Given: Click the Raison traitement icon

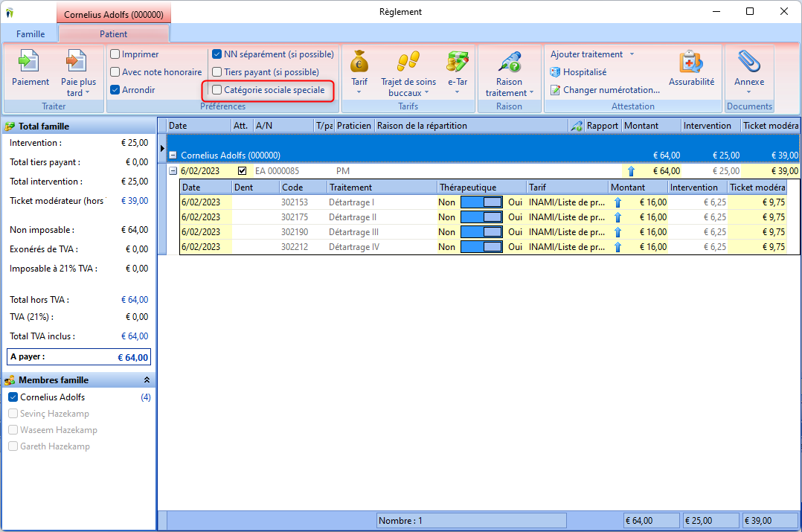Looking at the screenshot, I should click(509, 62).
